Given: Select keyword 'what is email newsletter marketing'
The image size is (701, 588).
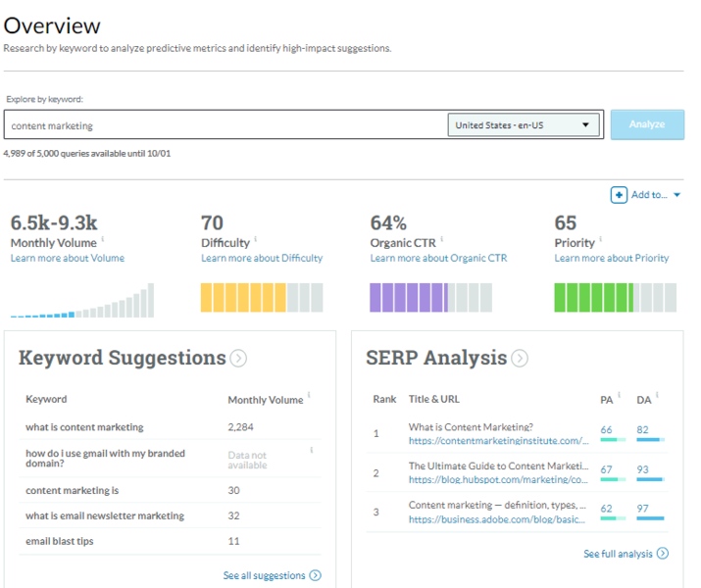Looking at the screenshot, I should (105, 515).
